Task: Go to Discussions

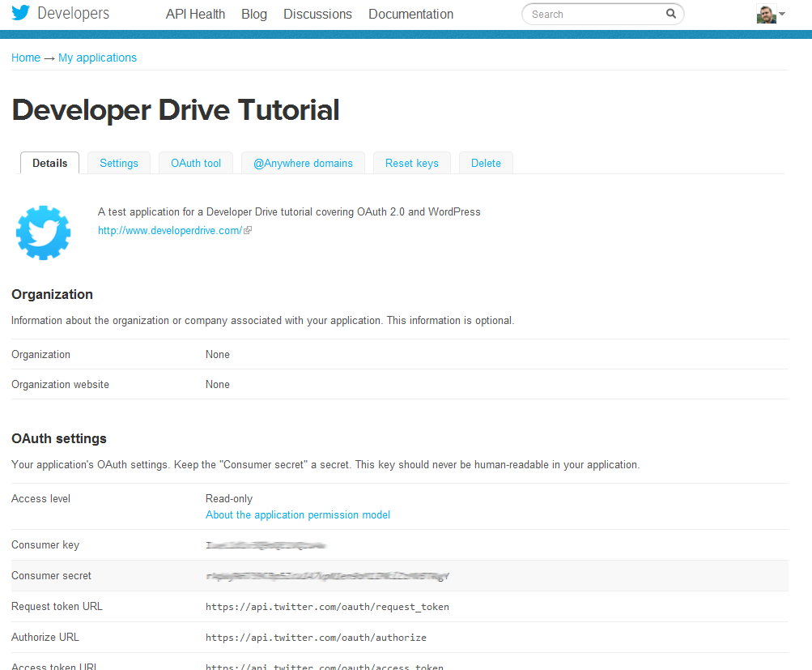Action: click(317, 14)
